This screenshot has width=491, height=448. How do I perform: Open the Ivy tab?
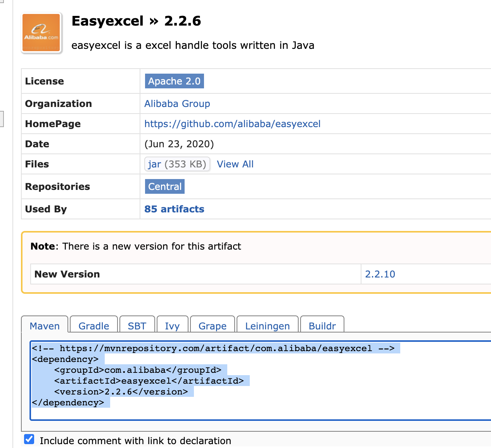click(172, 324)
